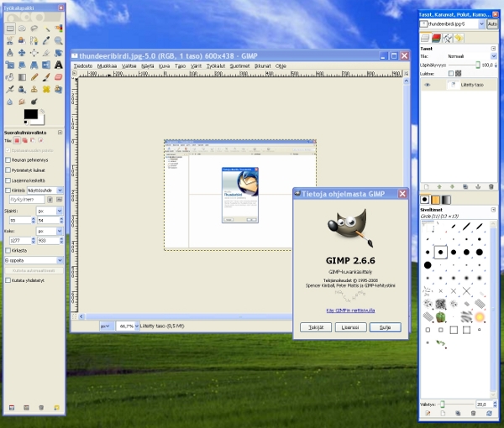Open the Muokkaa menu
Screen dimensions: 504x428
click(107, 65)
